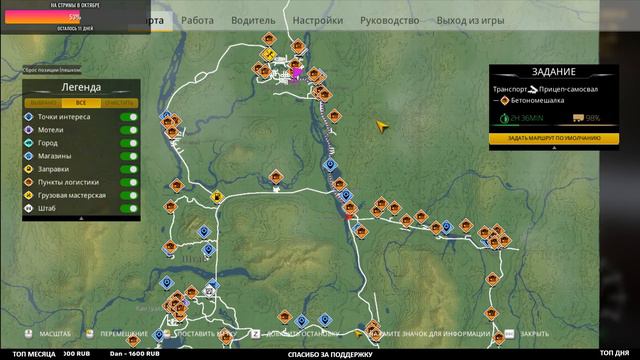The image size is (640, 360).
Task: Open the Работа tab
Action: coord(197,20)
